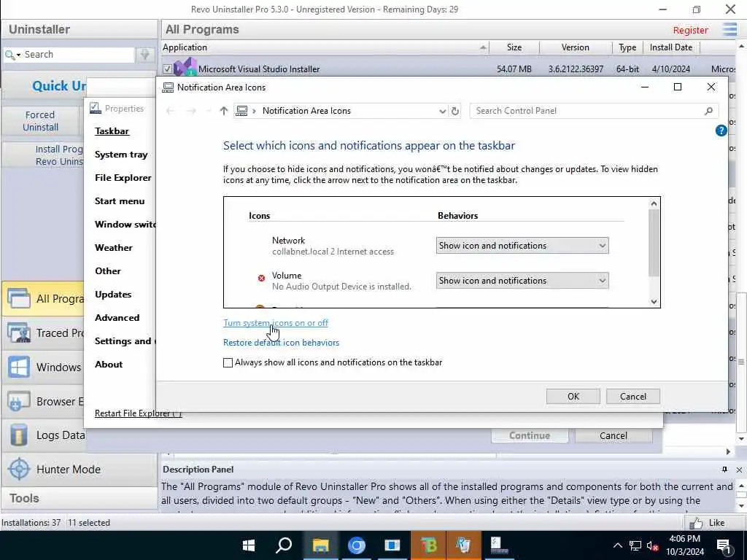Click the Traced Programs sidebar icon

pos(18,332)
